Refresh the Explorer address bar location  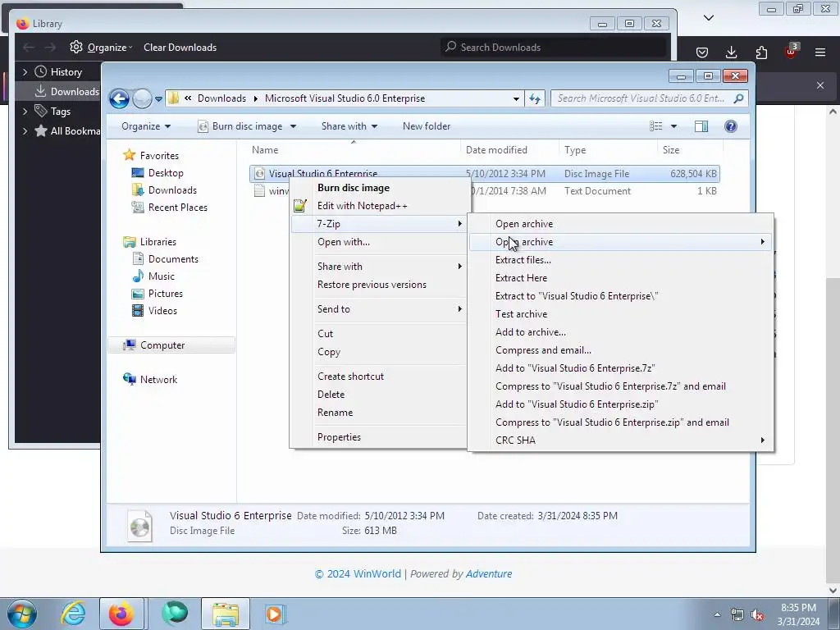pyautogui.click(x=535, y=98)
